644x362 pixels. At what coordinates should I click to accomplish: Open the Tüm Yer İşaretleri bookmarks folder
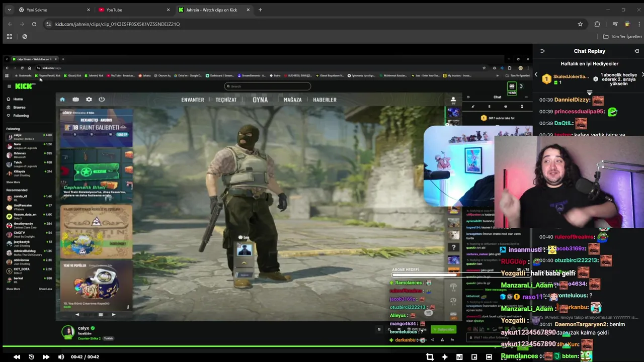pyautogui.click(x=622, y=36)
